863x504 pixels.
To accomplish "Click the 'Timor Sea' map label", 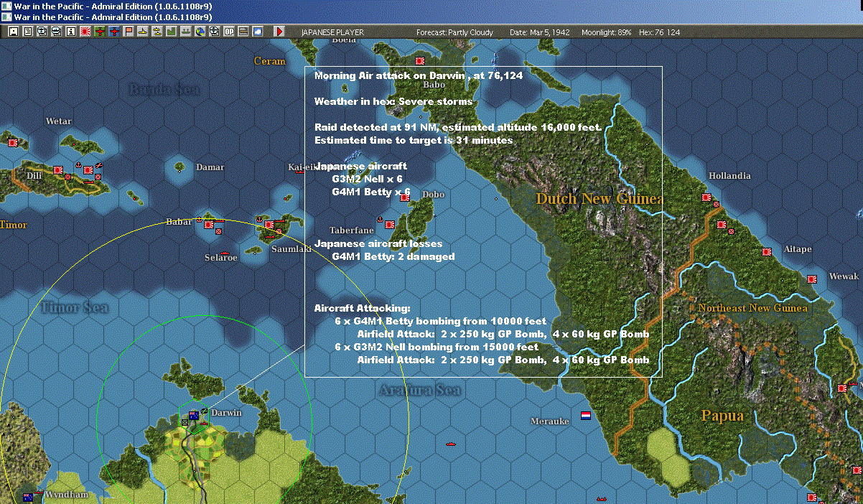I will [75, 308].
